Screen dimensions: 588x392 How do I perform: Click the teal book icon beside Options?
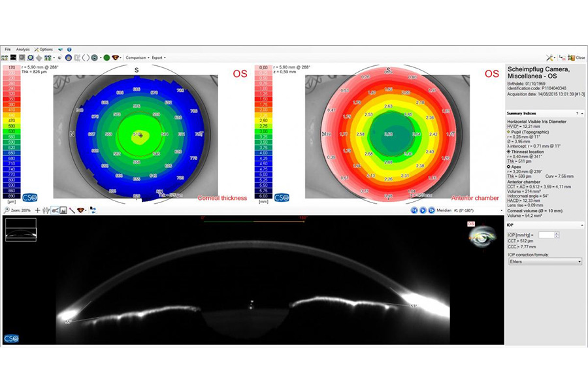[x=60, y=49]
